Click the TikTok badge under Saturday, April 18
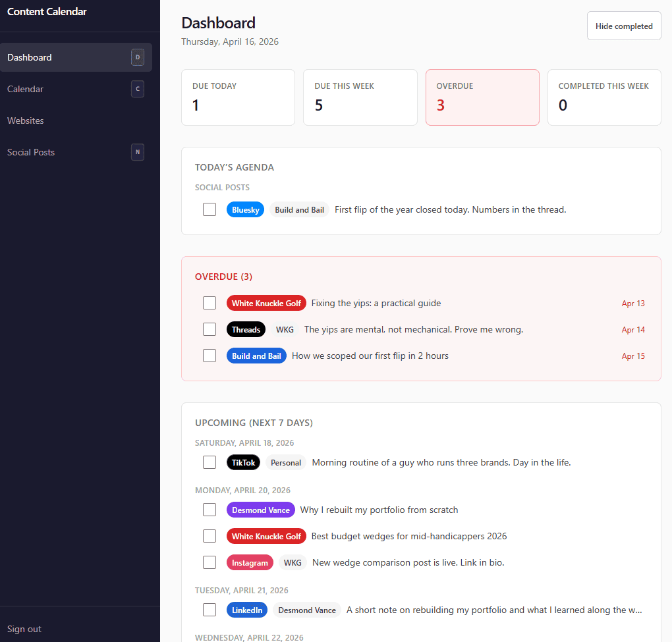This screenshot has width=672, height=642. [243, 462]
